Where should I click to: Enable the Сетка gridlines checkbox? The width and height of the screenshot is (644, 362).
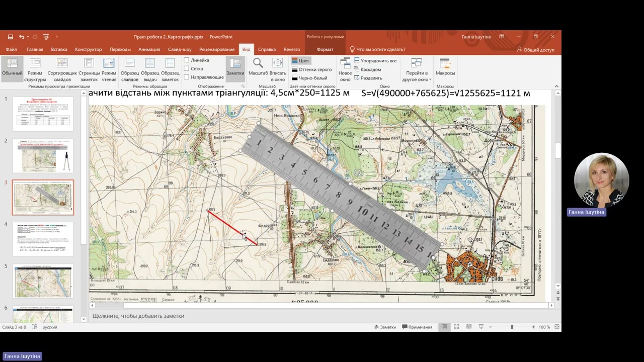[193, 68]
